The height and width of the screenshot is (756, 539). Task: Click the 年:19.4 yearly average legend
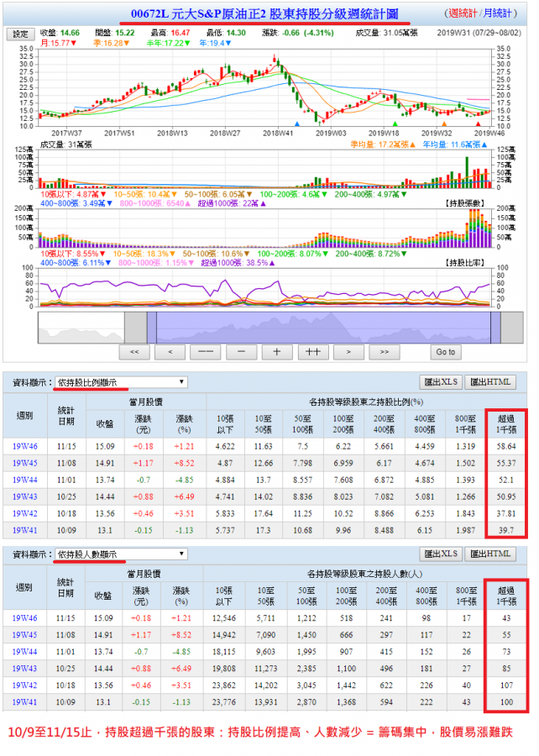[216, 43]
